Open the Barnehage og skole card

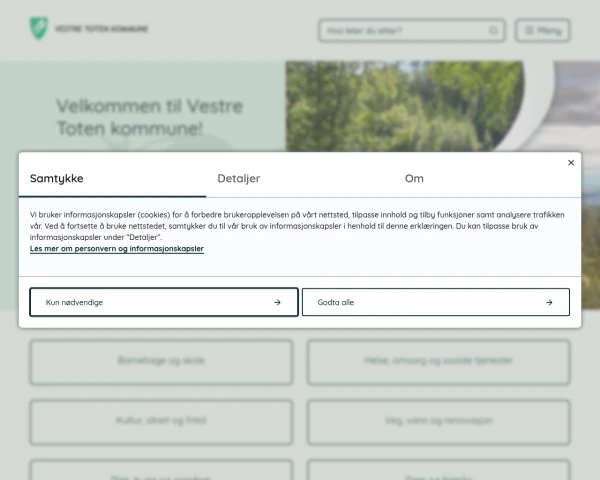[x=161, y=362]
